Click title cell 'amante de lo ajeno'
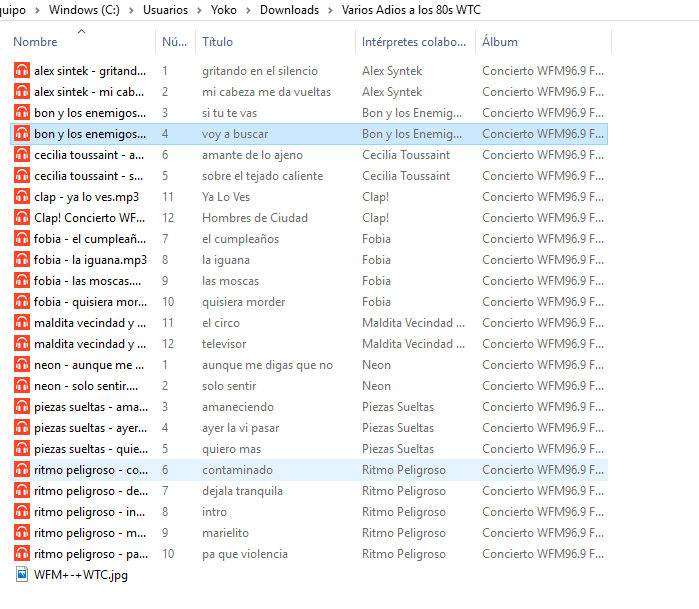 point(252,155)
